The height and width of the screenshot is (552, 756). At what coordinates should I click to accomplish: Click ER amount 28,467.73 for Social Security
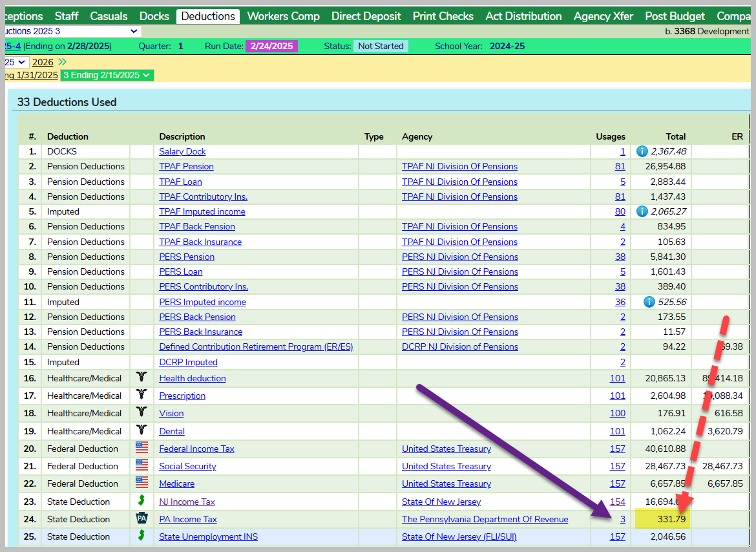point(722,466)
